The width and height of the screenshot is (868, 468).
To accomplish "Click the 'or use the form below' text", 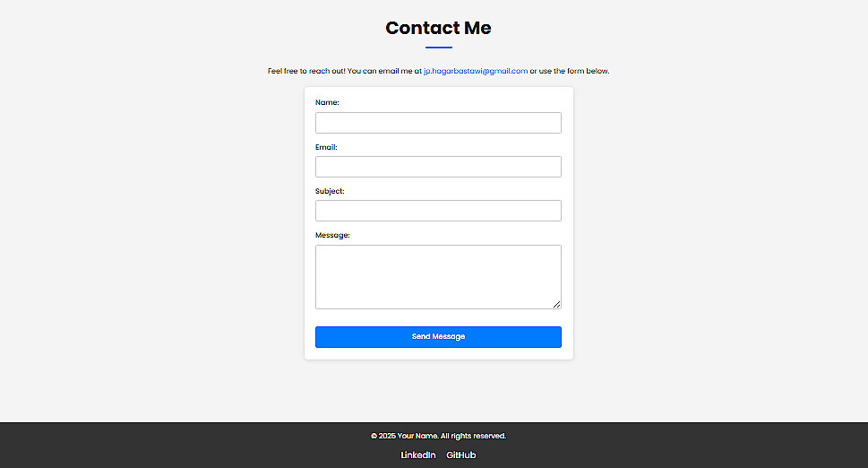I will [570, 71].
